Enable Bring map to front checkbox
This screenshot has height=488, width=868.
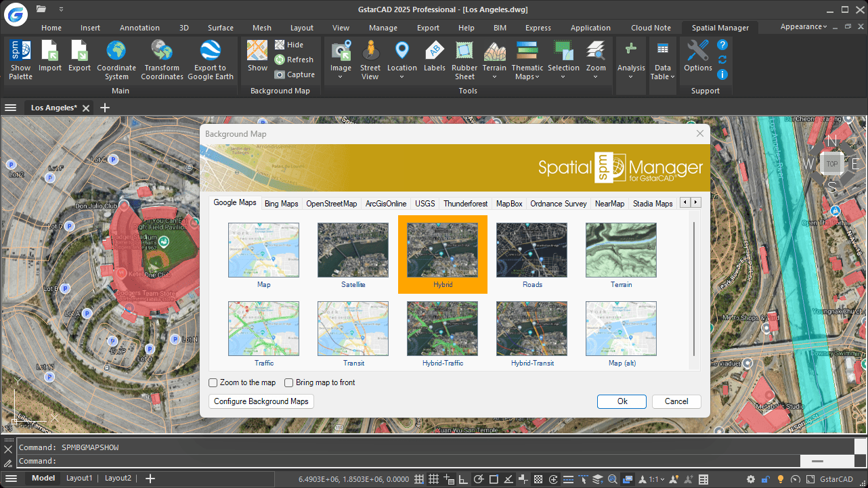[289, 382]
